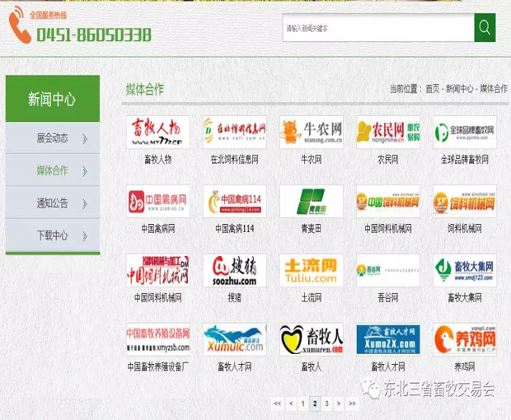Open the 全球品牌畜牧网 logo
The height and width of the screenshot is (420, 511).
click(465, 133)
